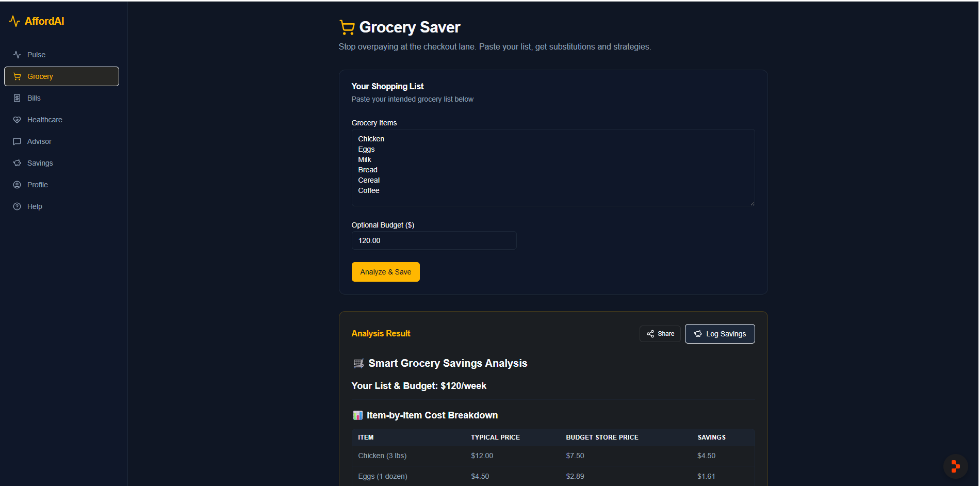This screenshot has height=486, width=980.
Task: Click the Optional Budget input field
Action: click(x=434, y=240)
